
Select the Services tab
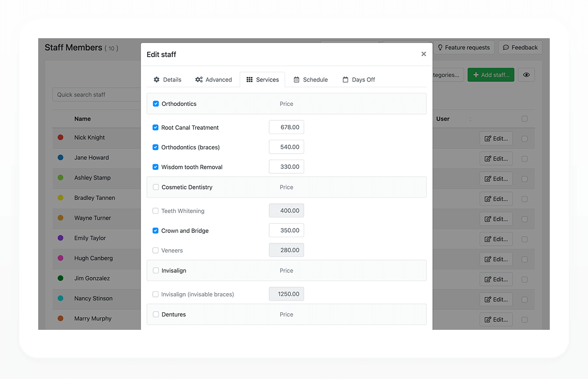pyautogui.click(x=262, y=80)
